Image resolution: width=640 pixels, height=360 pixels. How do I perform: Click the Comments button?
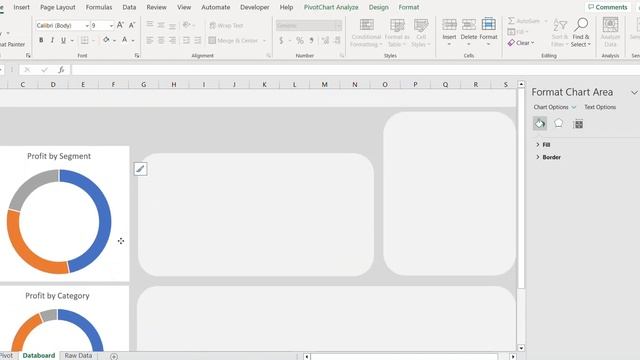click(607, 7)
